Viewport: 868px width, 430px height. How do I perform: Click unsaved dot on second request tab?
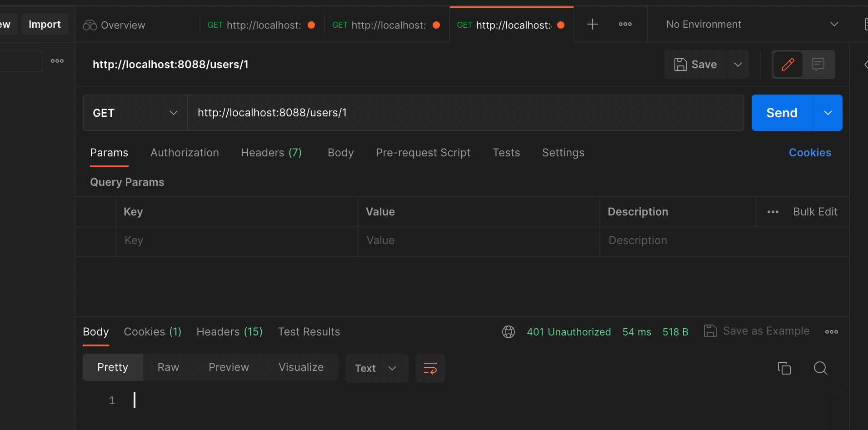coord(436,25)
